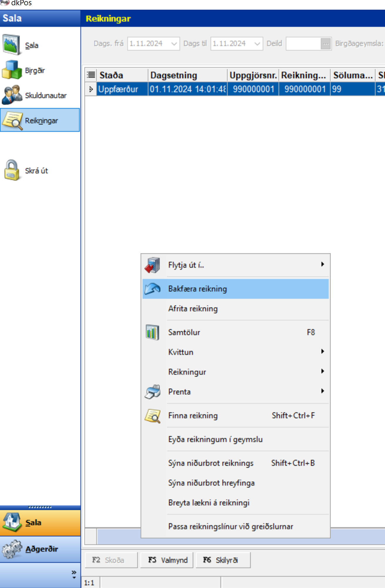Click the Aðgerðir gears icon
The image size is (385, 588).
(x=12, y=549)
